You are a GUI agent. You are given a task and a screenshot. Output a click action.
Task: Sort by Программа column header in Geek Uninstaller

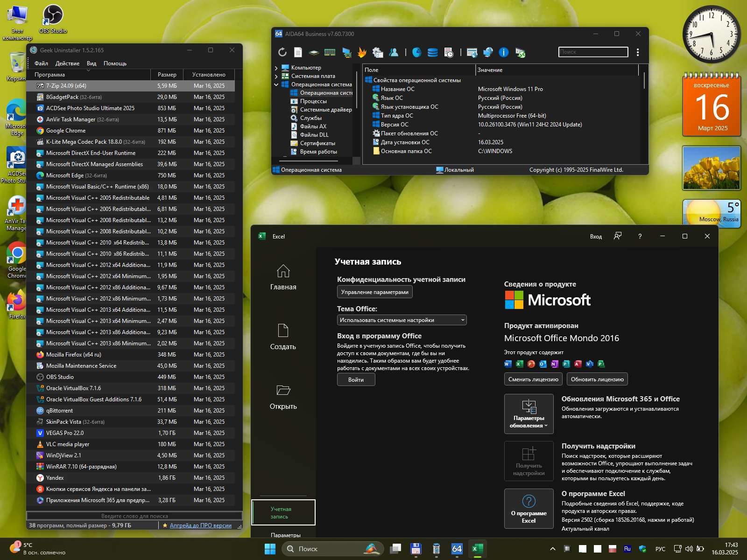88,75
